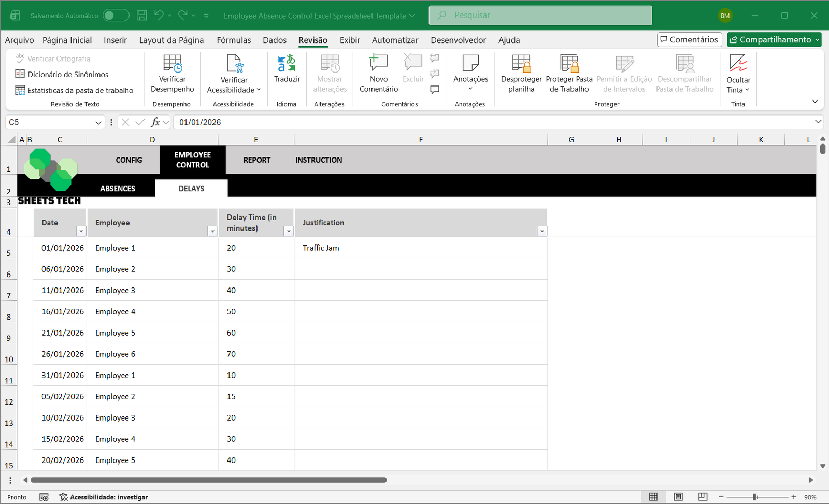Open the Employee column filter dropdown
Viewport: 829px width, 504px height.
point(212,231)
